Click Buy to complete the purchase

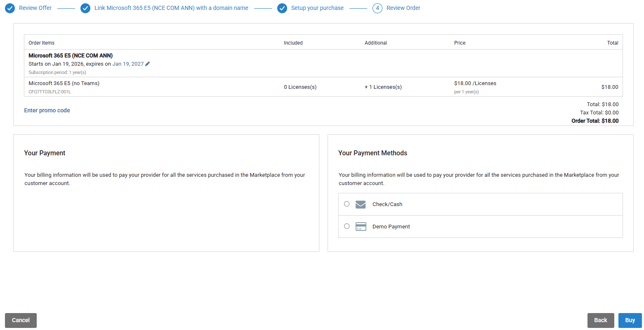(x=630, y=321)
